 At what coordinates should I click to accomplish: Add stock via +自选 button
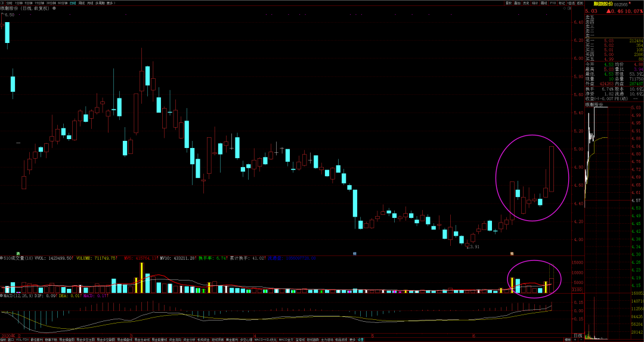point(571,3)
